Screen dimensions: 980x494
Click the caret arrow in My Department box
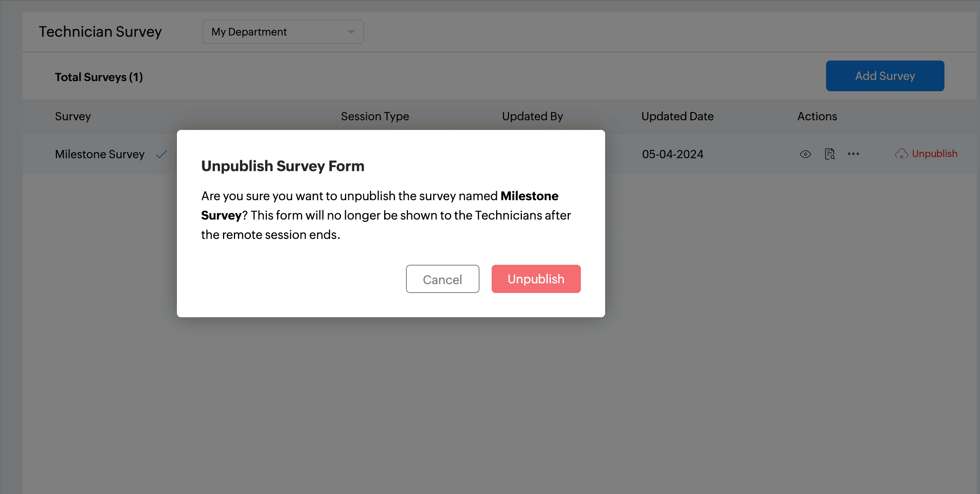[x=351, y=32]
